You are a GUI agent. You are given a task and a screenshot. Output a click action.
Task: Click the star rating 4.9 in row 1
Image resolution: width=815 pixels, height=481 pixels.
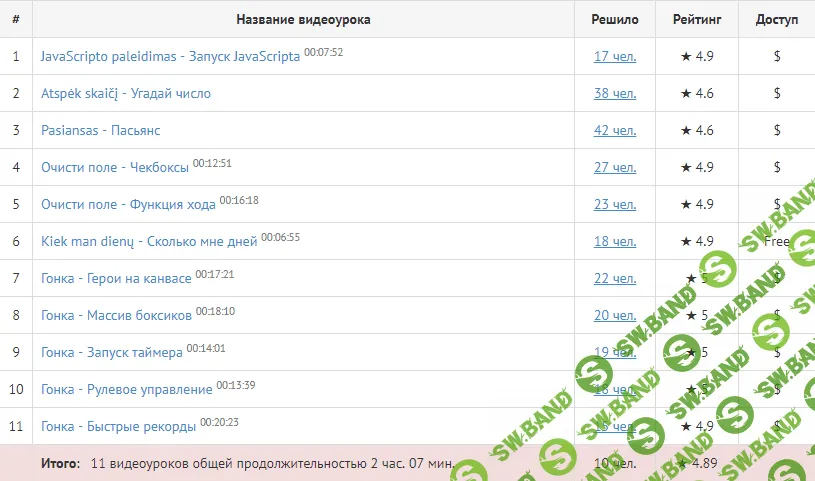click(x=696, y=57)
